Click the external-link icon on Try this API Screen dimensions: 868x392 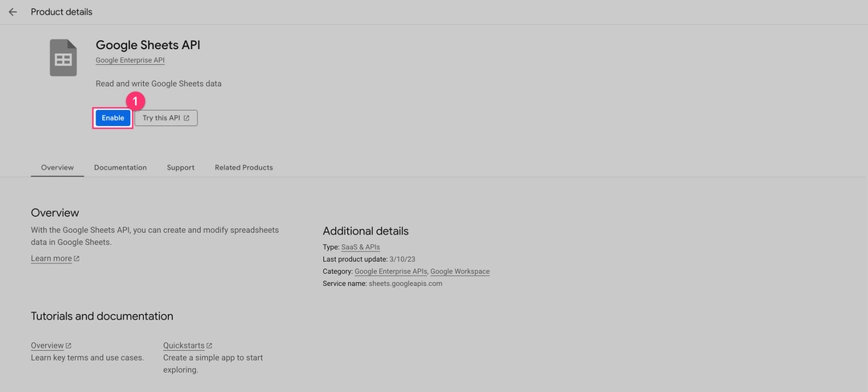point(186,118)
